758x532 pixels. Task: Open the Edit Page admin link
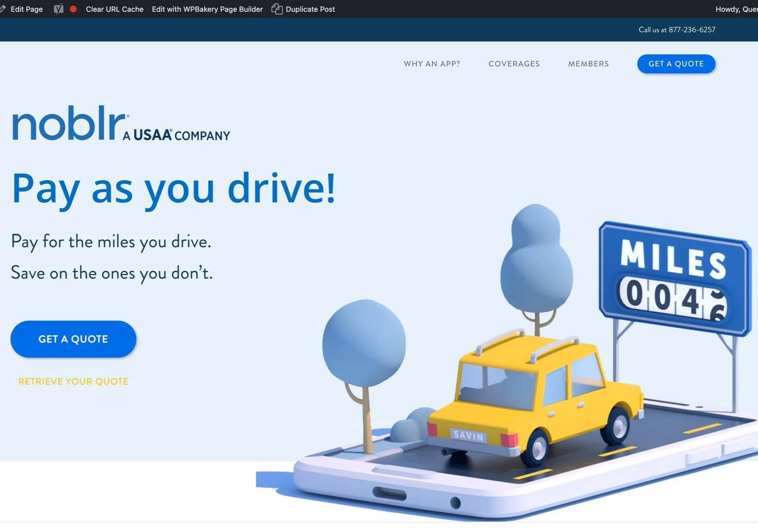[26, 9]
